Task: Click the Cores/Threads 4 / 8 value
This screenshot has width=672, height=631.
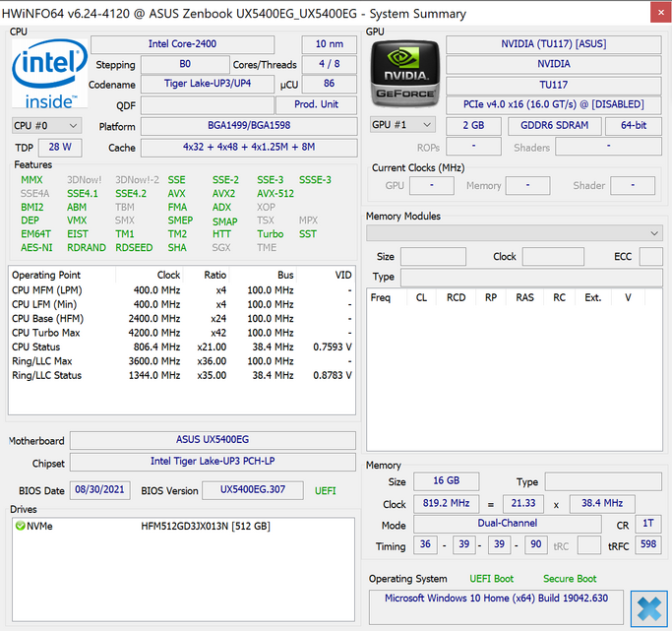Action: pyautogui.click(x=330, y=64)
